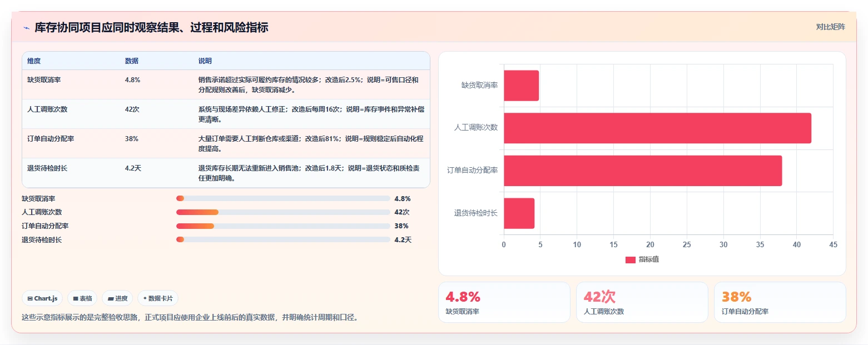Click the 退货待检时长 bar in the chart
This screenshot has height=345, width=868.
click(519, 213)
